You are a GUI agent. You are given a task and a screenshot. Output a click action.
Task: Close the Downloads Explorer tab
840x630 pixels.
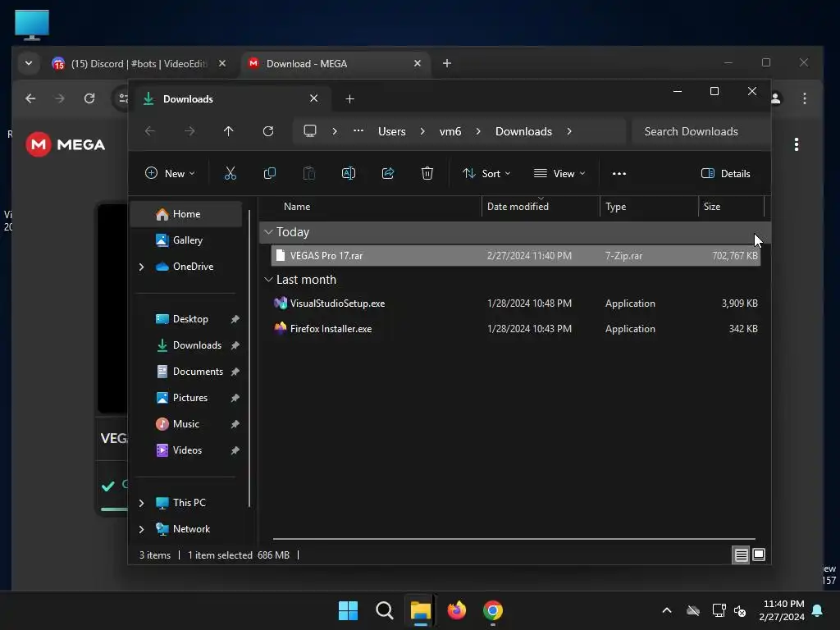click(x=314, y=98)
